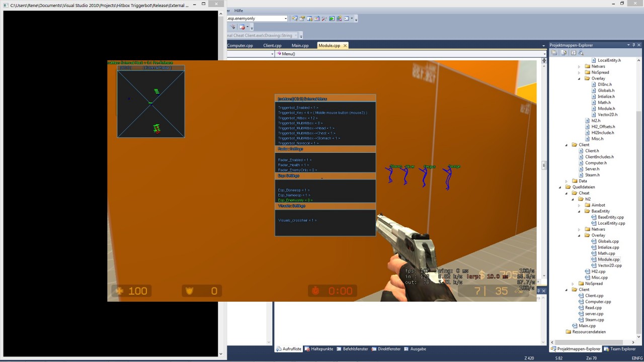Open the Start Page toolbar icon
644x362 pixels.
tap(332, 19)
